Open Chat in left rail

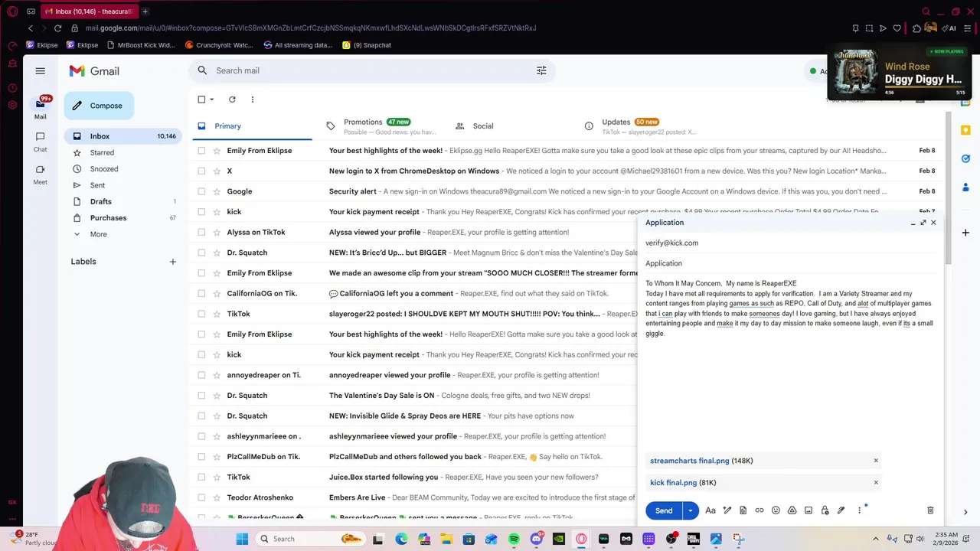(40, 142)
